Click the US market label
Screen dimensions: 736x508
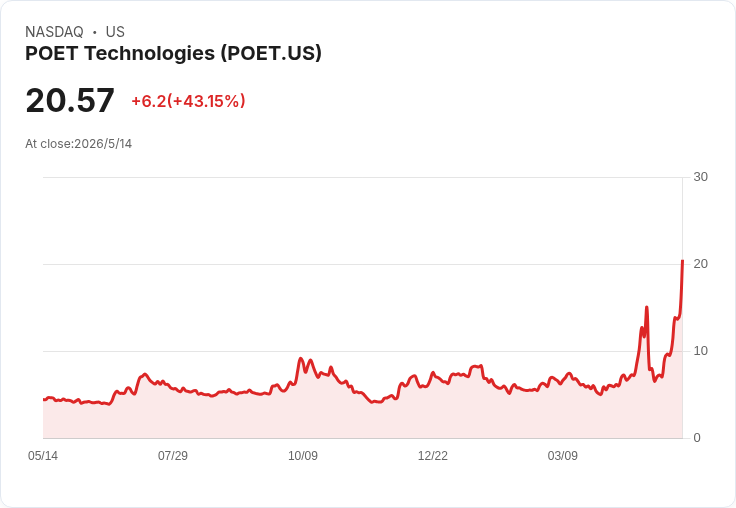115,32
